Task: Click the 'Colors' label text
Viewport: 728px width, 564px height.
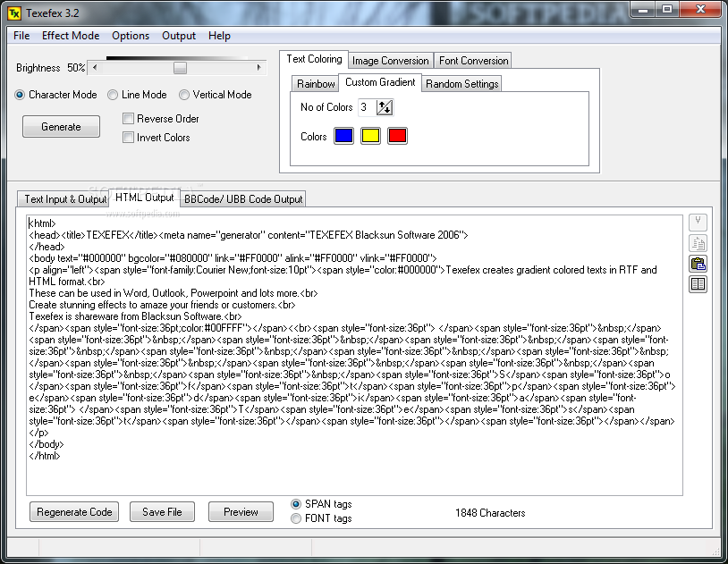Action: (314, 137)
